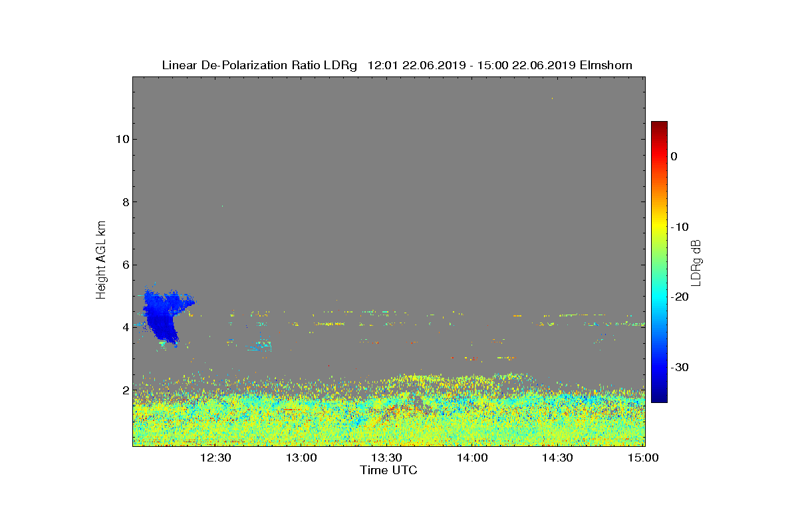
Task: Click the plot title 'Linear De-Polarization Ratio LDRg'
Action: (x=259, y=65)
